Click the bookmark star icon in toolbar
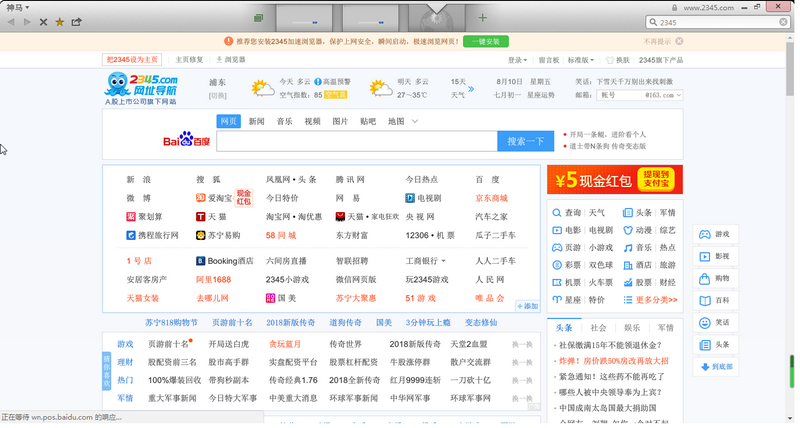 click(x=60, y=21)
